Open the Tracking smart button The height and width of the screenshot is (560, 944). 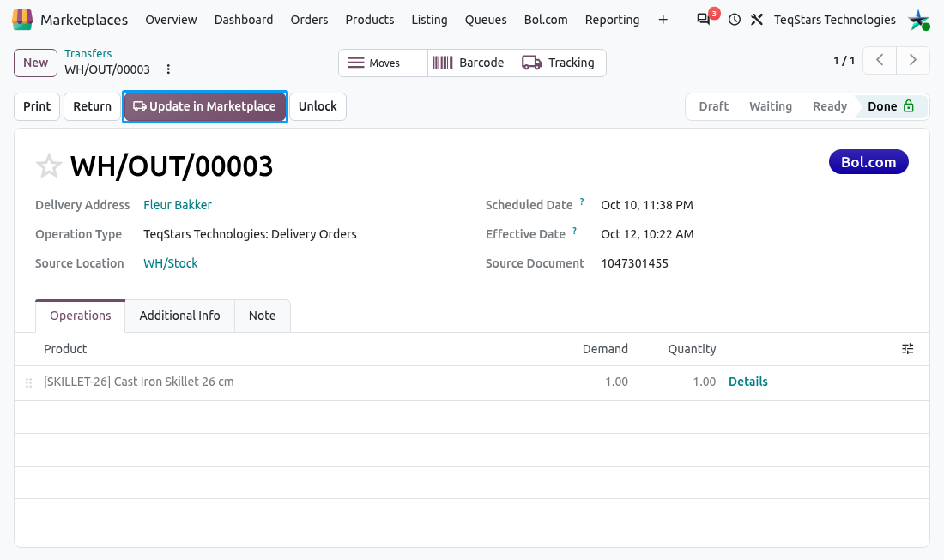(561, 63)
